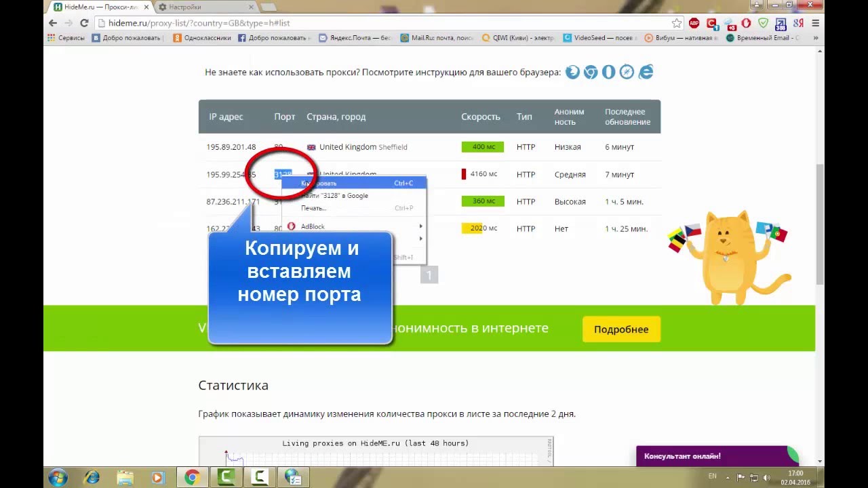This screenshot has width=868, height=488.
Task: Open Opera proxy instruction icon
Action: (609, 72)
